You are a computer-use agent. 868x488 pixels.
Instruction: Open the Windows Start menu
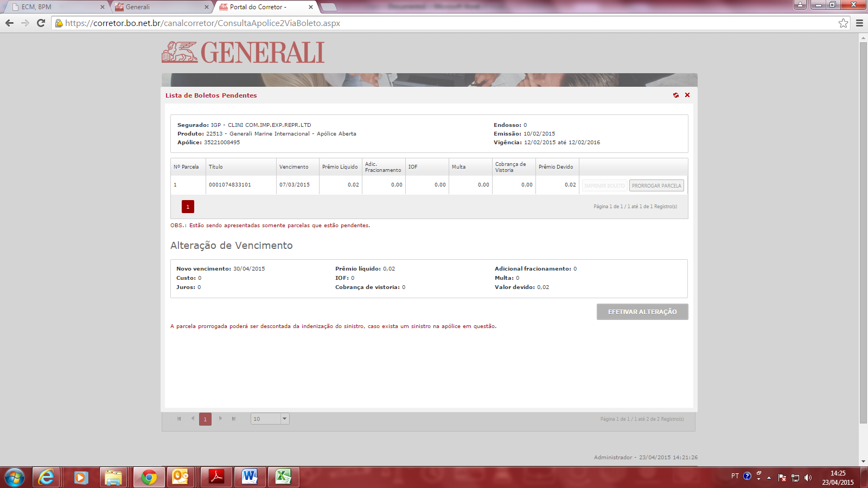click(15, 478)
